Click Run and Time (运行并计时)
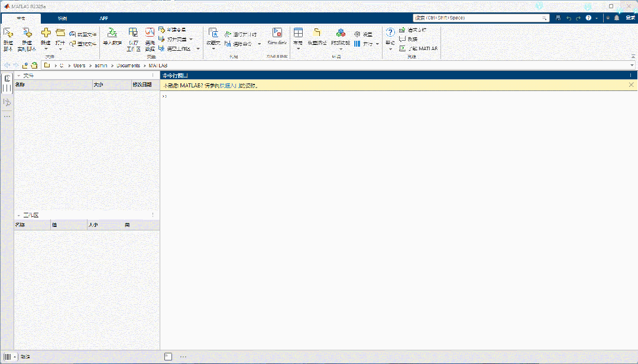638x364 pixels. (x=241, y=34)
